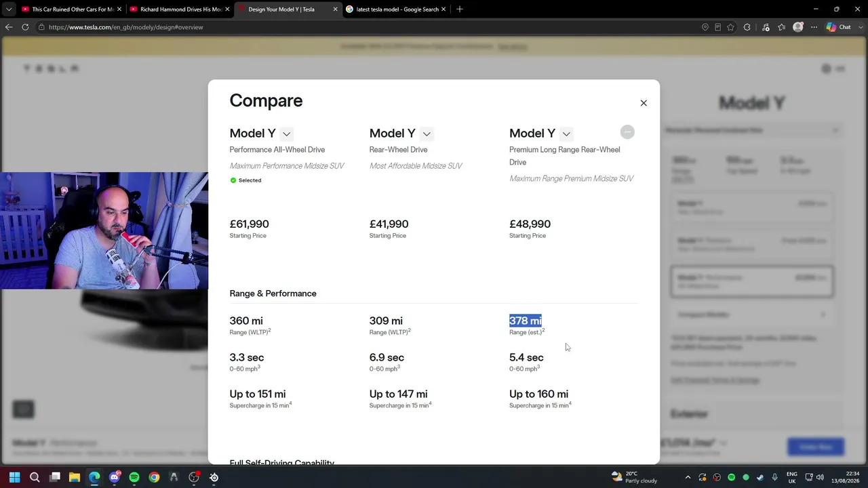Screen dimensions: 868x488
Task: Open the ENG UK language switcher
Action: 792,477
